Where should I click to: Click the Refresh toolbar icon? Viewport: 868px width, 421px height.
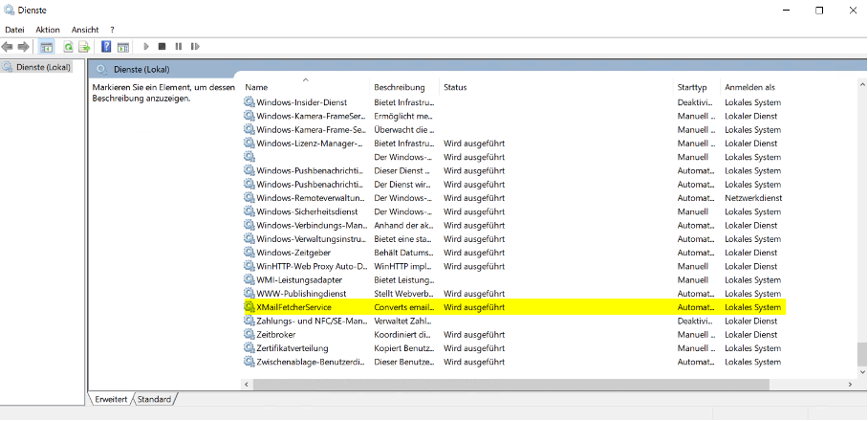(68, 47)
